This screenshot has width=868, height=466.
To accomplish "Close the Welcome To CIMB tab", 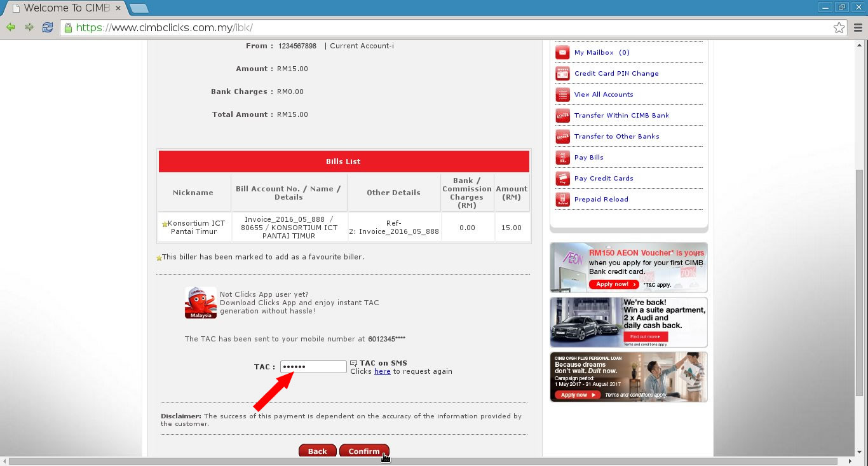I will 118,8.
